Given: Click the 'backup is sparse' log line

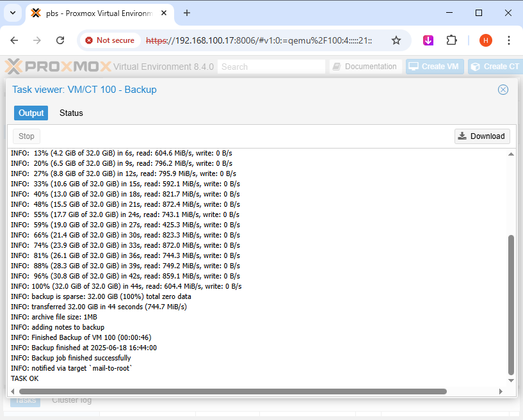Looking at the screenshot, I should [x=101, y=296].
